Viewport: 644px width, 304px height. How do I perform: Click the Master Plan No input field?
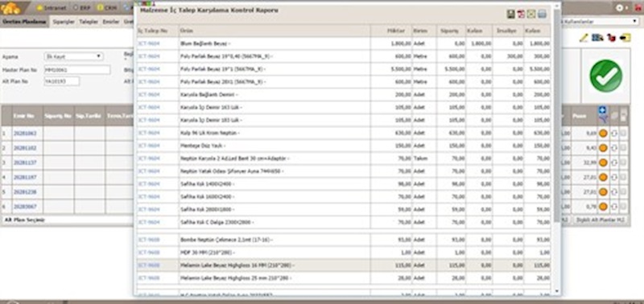click(76, 70)
